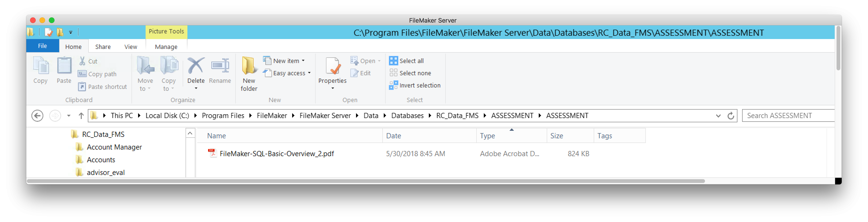The image size is (868, 222).
Task: Open the Easy access dropdown
Action: click(x=287, y=73)
